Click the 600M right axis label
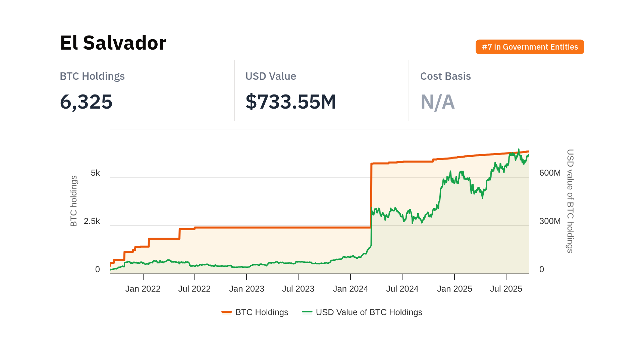 [x=550, y=173]
